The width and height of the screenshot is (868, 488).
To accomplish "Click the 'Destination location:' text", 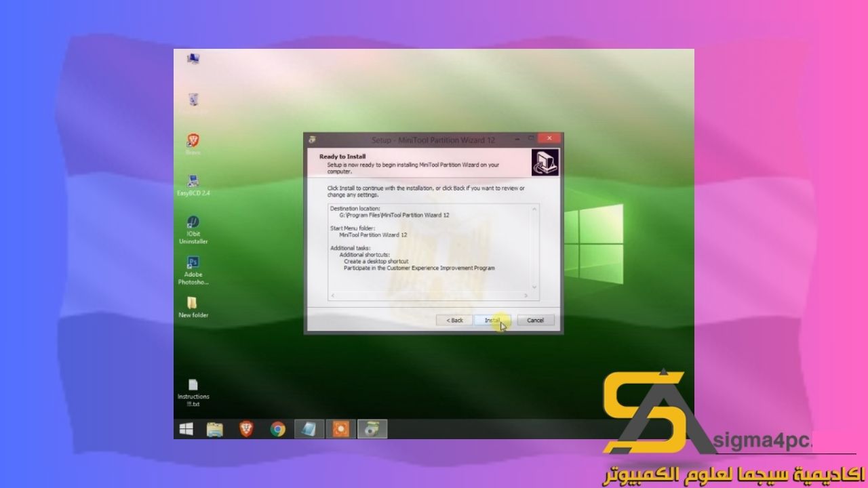I will [355, 208].
